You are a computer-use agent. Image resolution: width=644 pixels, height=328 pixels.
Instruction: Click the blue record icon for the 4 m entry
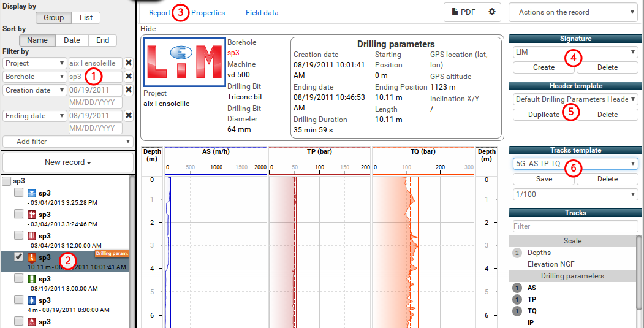[x=33, y=300]
